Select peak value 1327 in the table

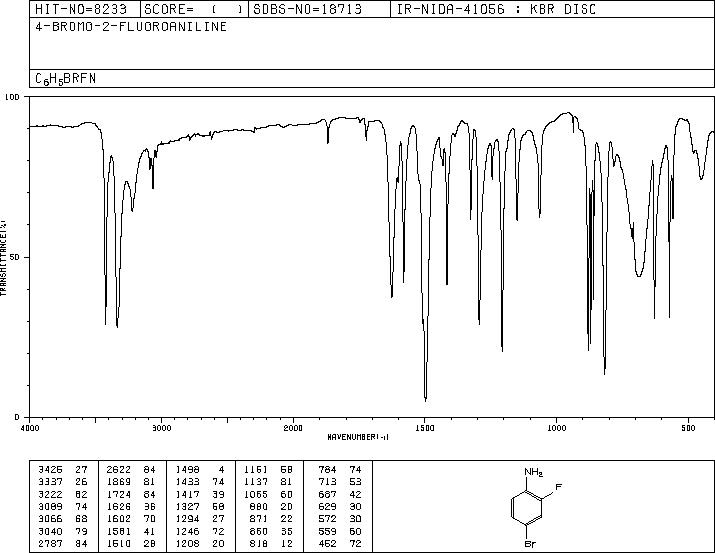(187, 507)
